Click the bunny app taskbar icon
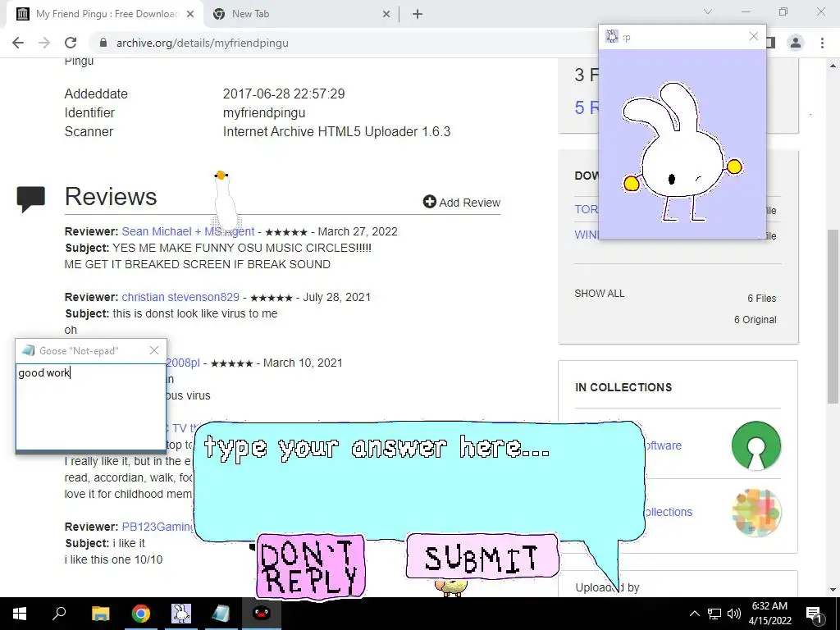This screenshot has height=630, width=840. 181,614
